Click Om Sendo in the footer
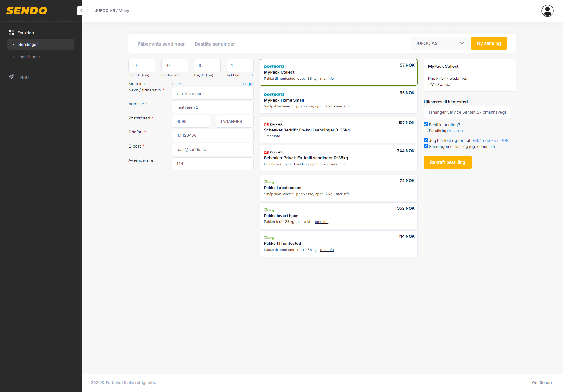 (x=542, y=382)
